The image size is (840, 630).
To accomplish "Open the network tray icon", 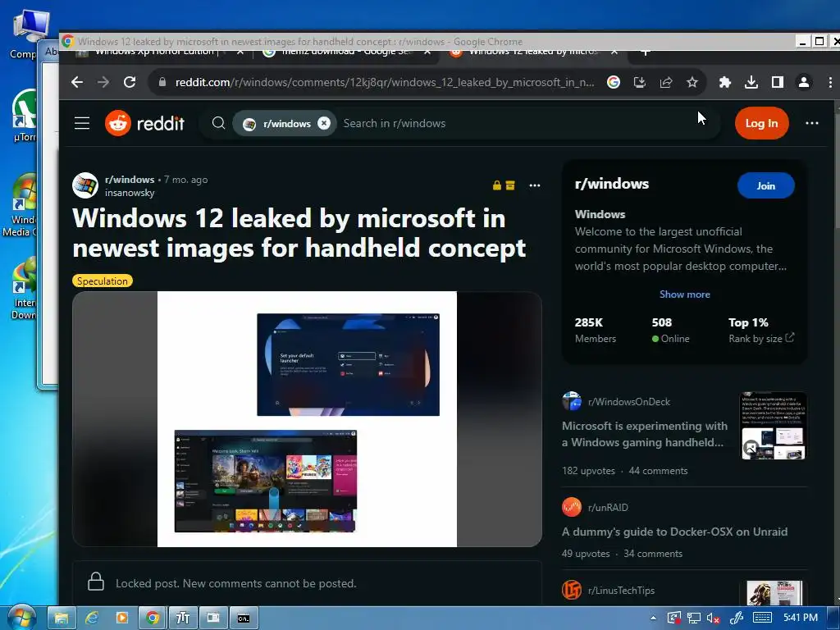I will (694, 619).
